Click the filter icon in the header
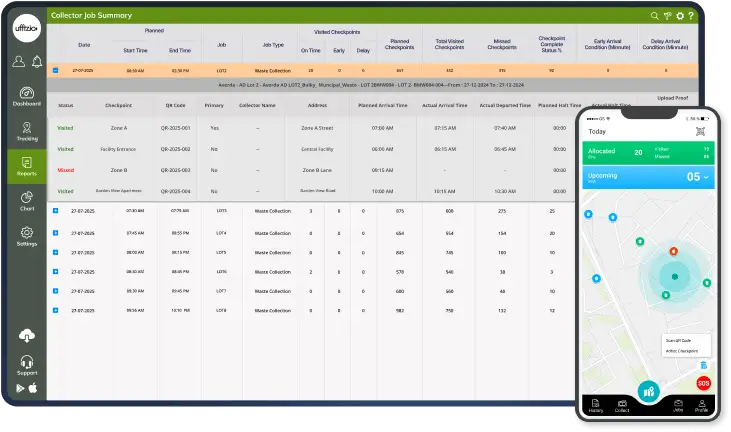This screenshot has width=731, height=432. pyautogui.click(x=667, y=16)
